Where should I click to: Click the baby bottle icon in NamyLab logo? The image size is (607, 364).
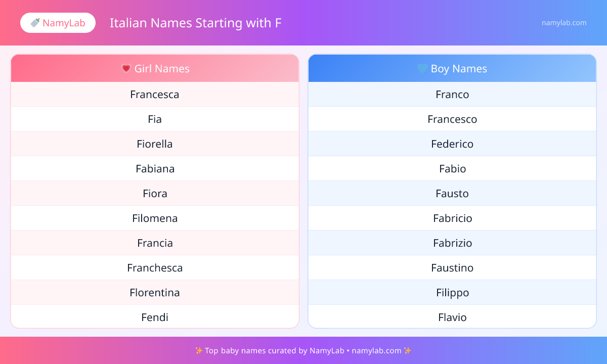(x=35, y=23)
